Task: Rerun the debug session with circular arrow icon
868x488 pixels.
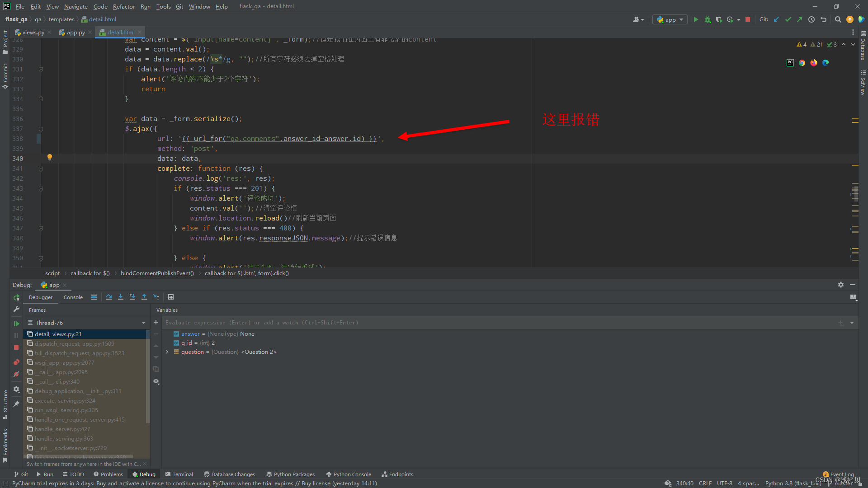Action: [16, 297]
